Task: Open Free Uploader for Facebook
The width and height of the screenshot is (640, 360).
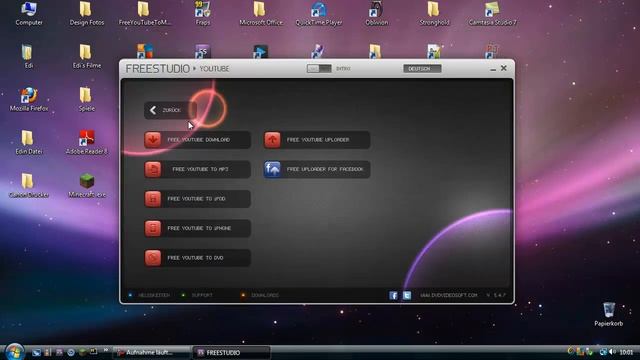Action: click(x=317, y=169)
